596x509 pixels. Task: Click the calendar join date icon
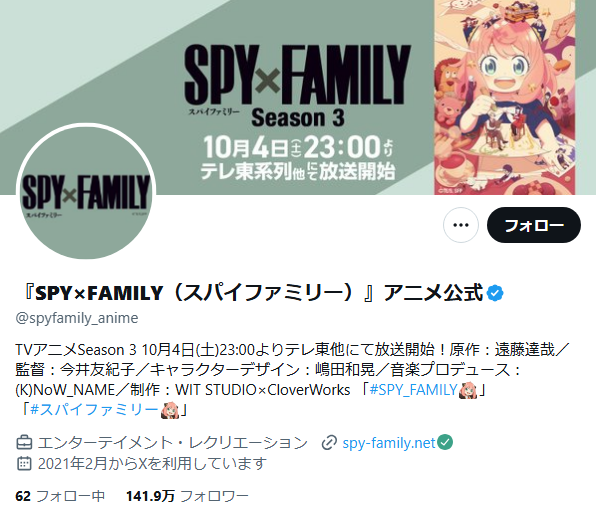pyautogui.click(x=24, y=463)
